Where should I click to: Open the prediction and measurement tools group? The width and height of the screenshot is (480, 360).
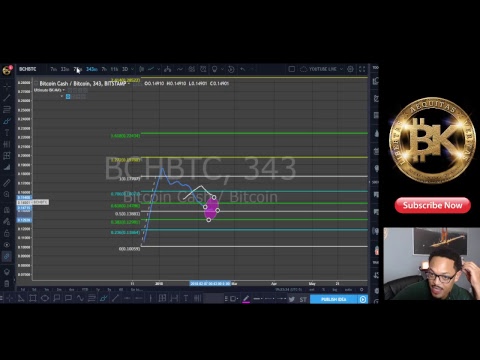coord(7,156)
